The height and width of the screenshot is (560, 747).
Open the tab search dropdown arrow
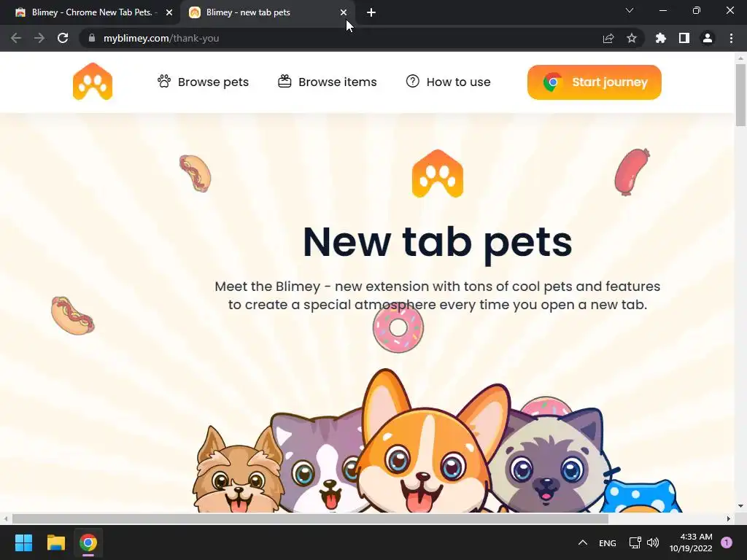pos(630,10)
